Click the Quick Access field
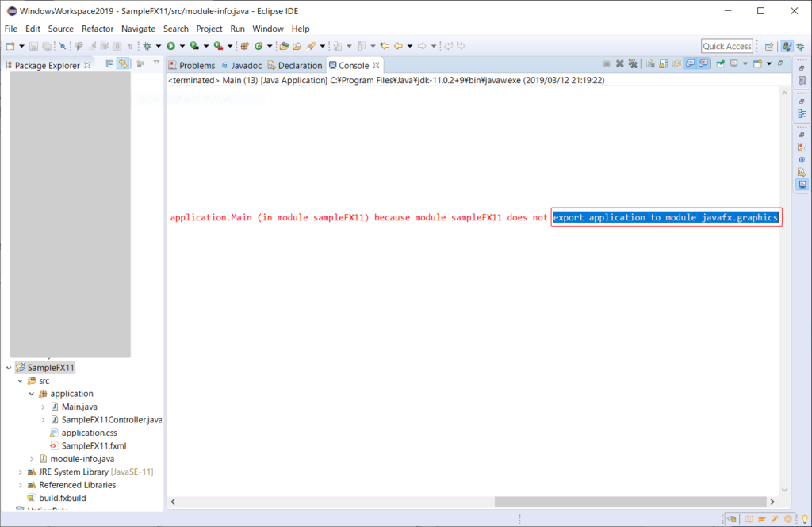This screenshot has height=527, width=812. (726, 45)
